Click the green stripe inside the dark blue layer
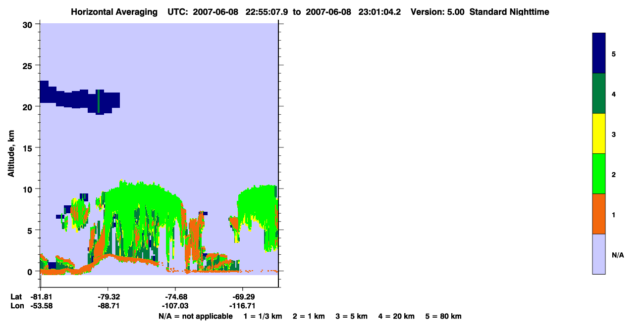 [99, 101]
